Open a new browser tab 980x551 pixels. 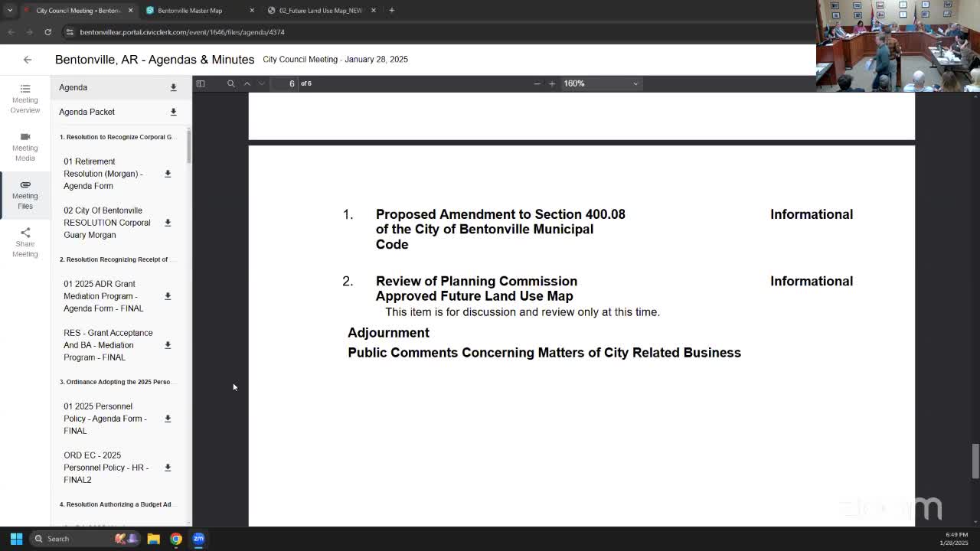pyautogui.click(x=391, y=11)
